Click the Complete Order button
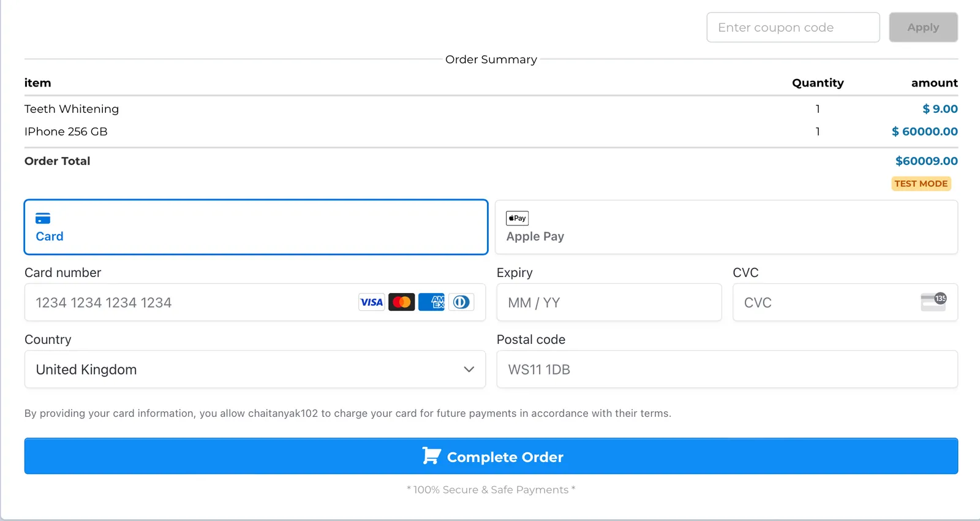The width and height of the screenshot is (980, 521). [x=491, y=456]
